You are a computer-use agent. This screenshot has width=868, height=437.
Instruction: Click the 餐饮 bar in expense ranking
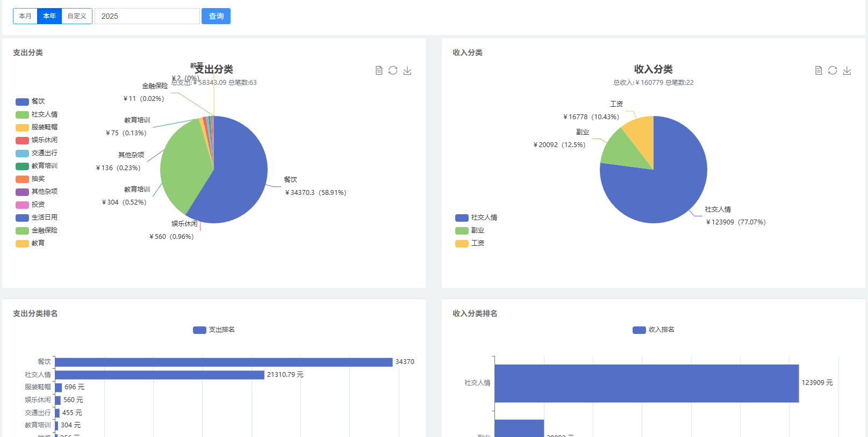(x=224, y=362)
